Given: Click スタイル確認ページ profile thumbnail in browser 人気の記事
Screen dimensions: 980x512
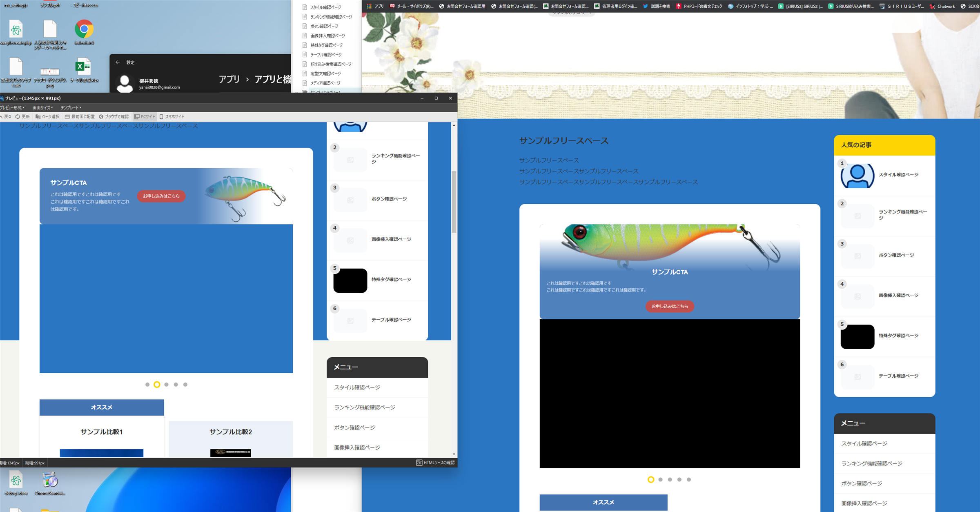Looking at the screenshot, I should (857, 176).
